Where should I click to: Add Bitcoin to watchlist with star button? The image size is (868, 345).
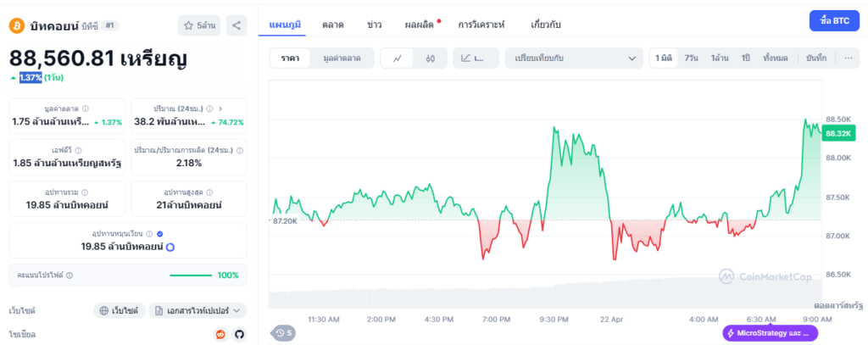pyautogui.click(x=199, y=26)
